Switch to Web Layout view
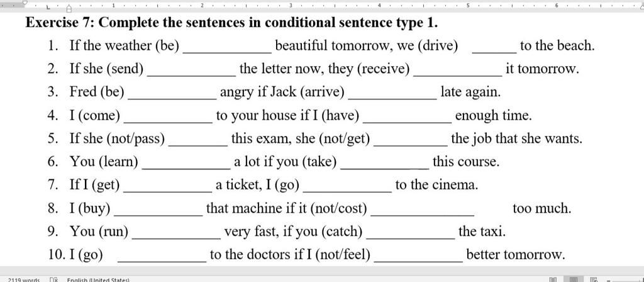644x282 pixels. point(593,279)
